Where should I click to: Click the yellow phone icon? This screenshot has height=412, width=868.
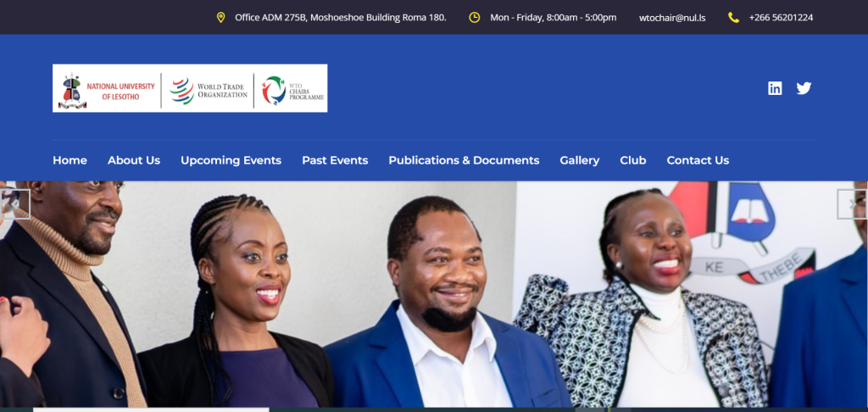(x=733, y=17)
